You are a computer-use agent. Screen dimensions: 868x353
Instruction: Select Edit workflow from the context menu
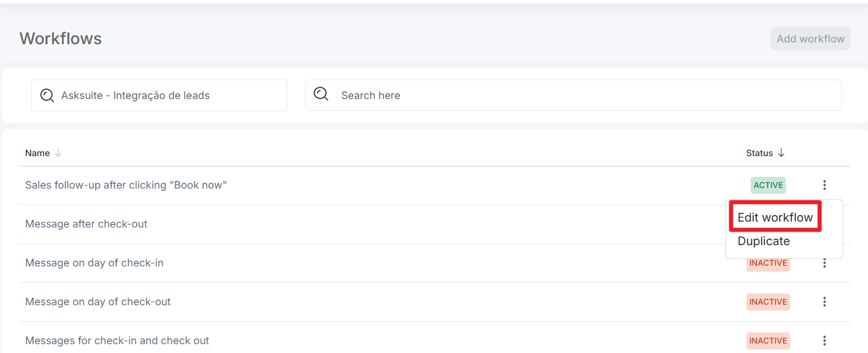coord(775,217)
